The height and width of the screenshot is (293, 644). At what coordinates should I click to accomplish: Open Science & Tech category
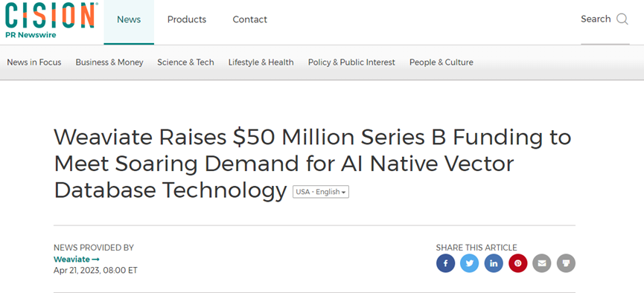pyautogui.click(x=185, y=62)
